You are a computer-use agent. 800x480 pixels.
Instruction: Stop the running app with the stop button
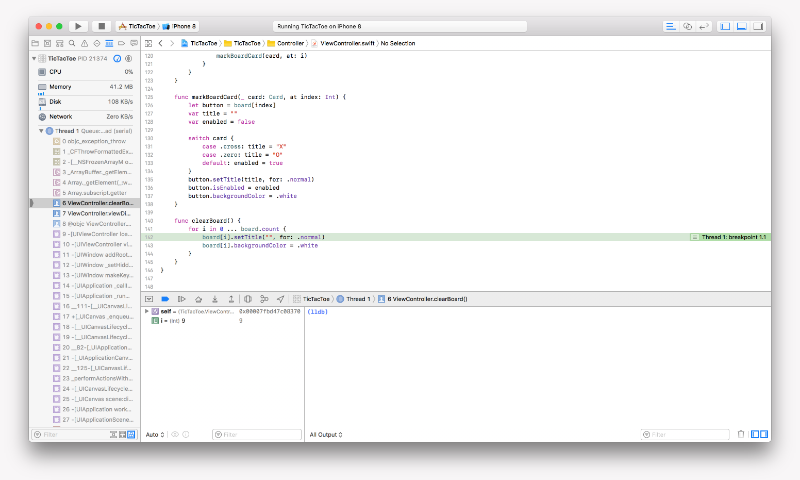(102, 26)
